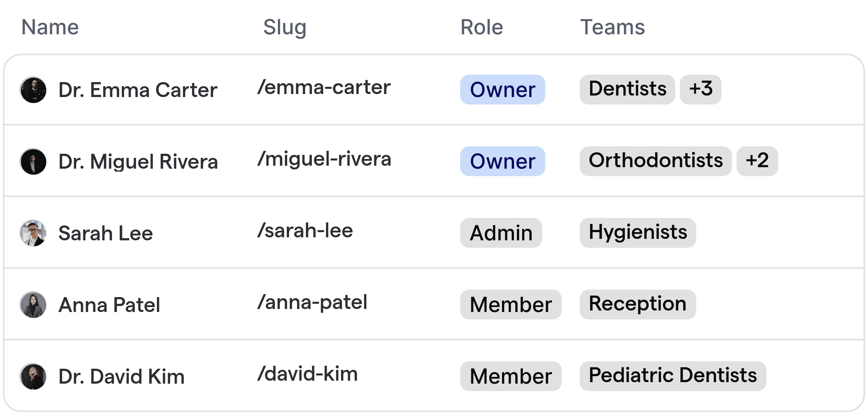
Task: Select the Dentists team badge
Action: (x=627, y=89)
